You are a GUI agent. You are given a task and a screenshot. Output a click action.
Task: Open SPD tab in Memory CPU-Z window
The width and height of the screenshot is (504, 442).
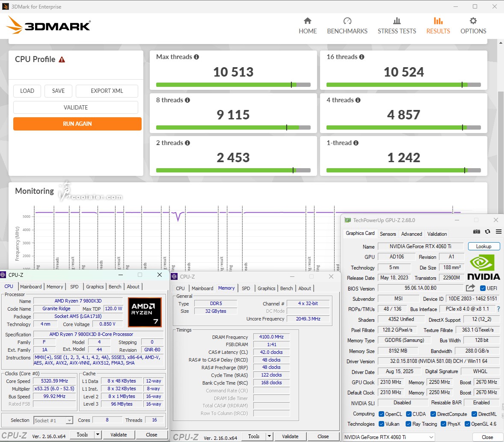point(246,288)
